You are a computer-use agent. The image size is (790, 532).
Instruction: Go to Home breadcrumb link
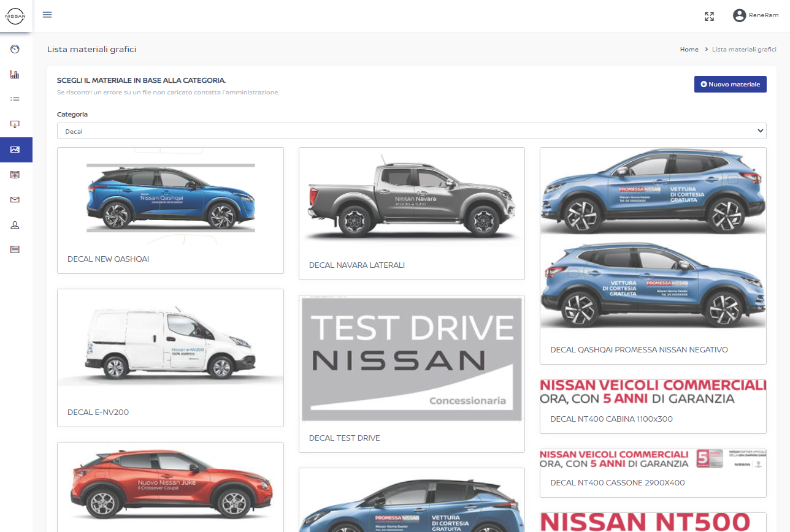click(689, 49)
